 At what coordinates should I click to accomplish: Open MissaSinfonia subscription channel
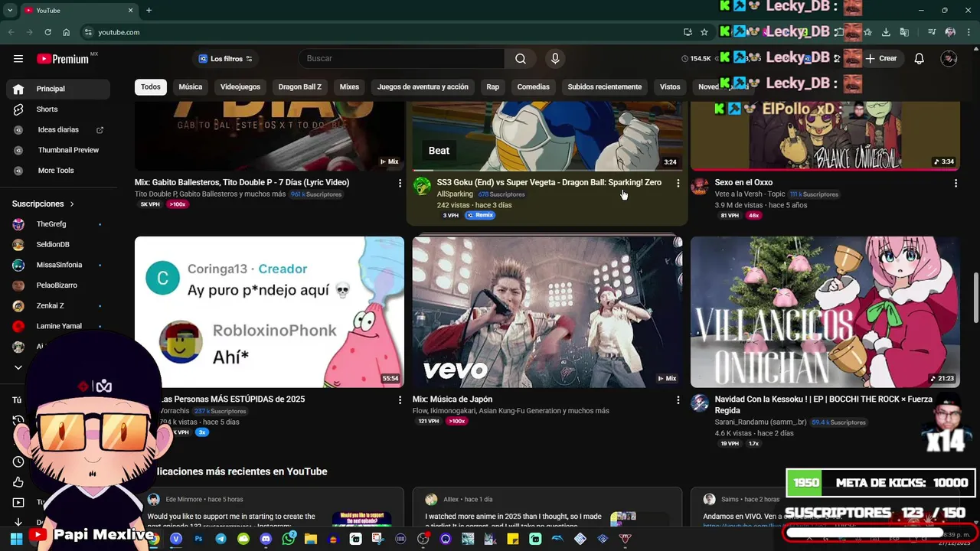(58, 265)
